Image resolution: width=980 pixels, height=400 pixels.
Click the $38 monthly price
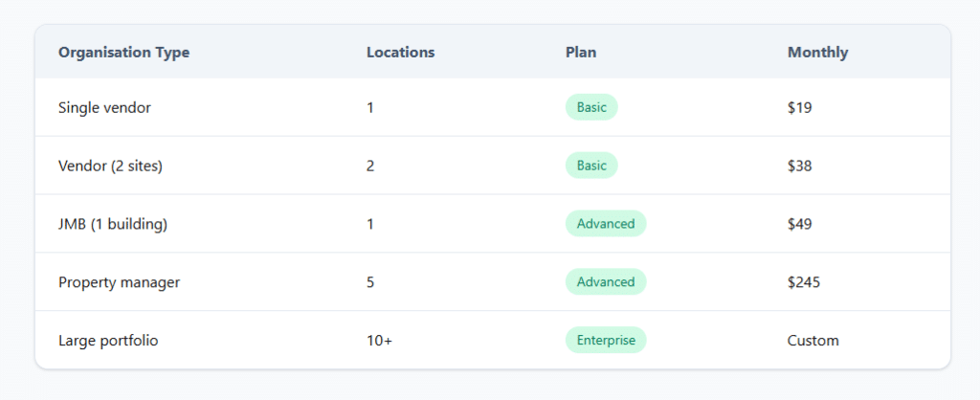point(800,166)
